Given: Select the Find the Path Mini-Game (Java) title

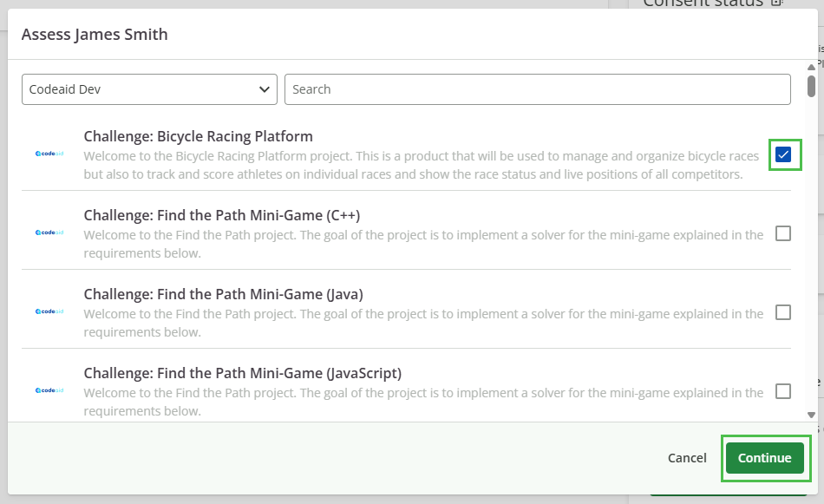Looking at the screenshot, I should click(x=223, y=294).
